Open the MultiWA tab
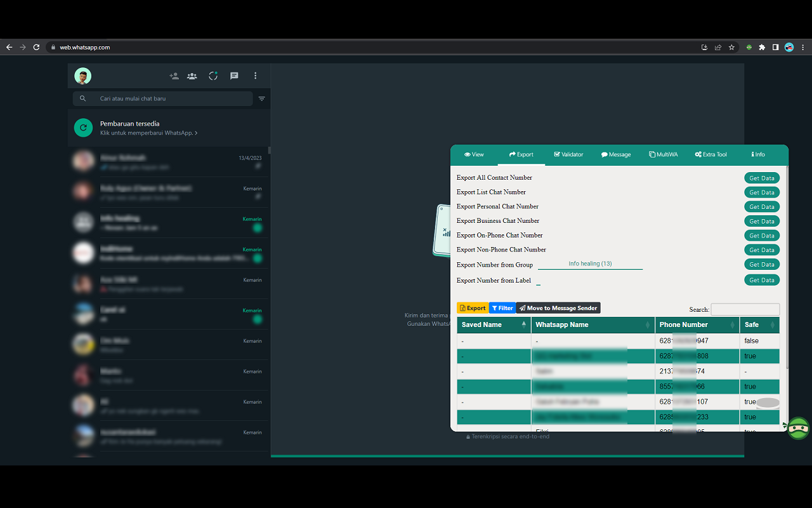The height and width of the screenshot is (508, 812). tap(663, 154)
